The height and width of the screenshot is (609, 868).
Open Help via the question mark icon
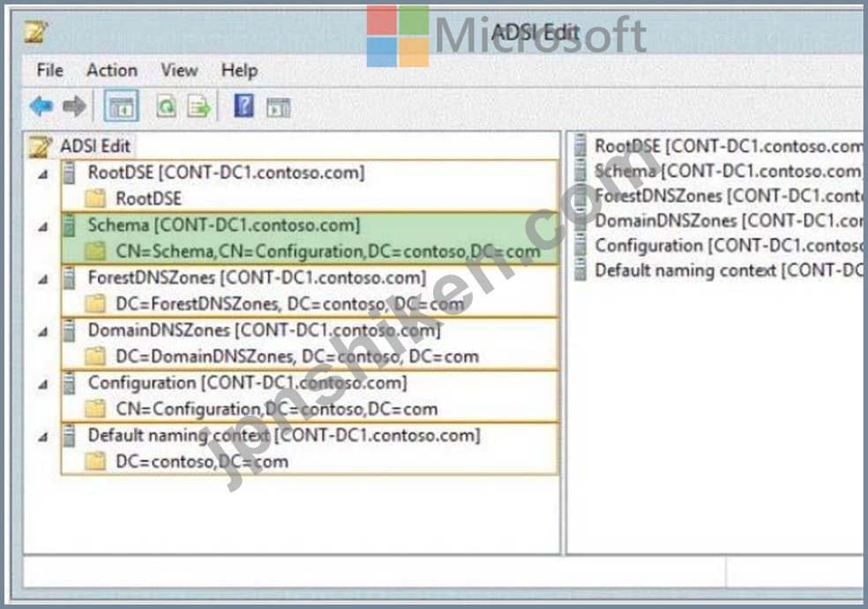(x=243, y=105)
